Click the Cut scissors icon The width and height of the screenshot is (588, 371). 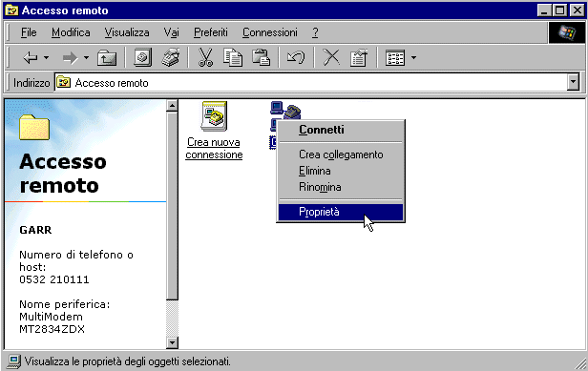click(205, 57)
